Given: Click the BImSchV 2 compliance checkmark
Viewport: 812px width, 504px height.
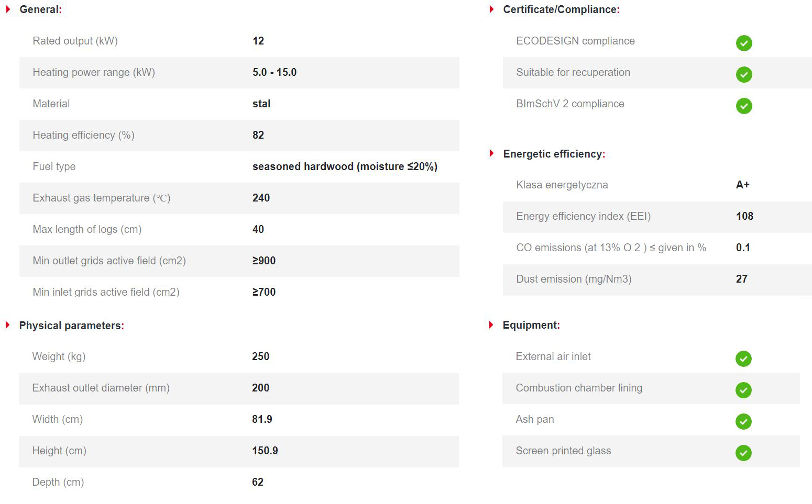Looking at the screenshot, I should 744,106.
